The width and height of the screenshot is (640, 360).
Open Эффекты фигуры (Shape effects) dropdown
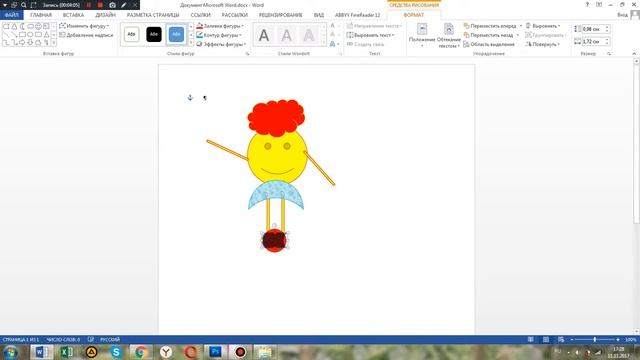pos(221,44)
